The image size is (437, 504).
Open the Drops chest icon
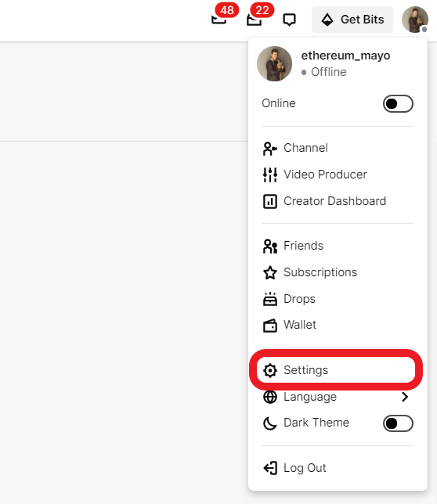coord(269,299)
